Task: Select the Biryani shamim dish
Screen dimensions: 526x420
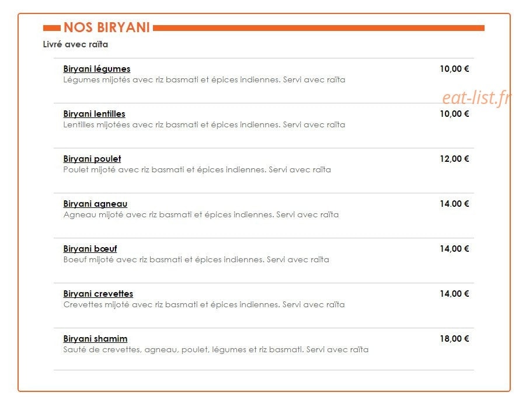Action: (x=95, y=339)
